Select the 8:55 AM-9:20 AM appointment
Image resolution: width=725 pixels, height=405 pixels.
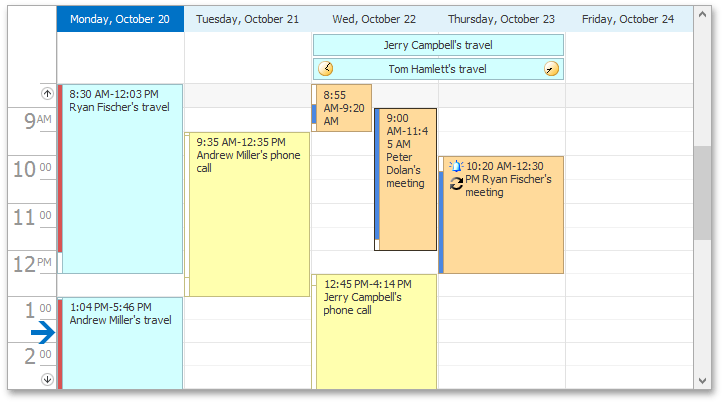click(x=342, y=108)
